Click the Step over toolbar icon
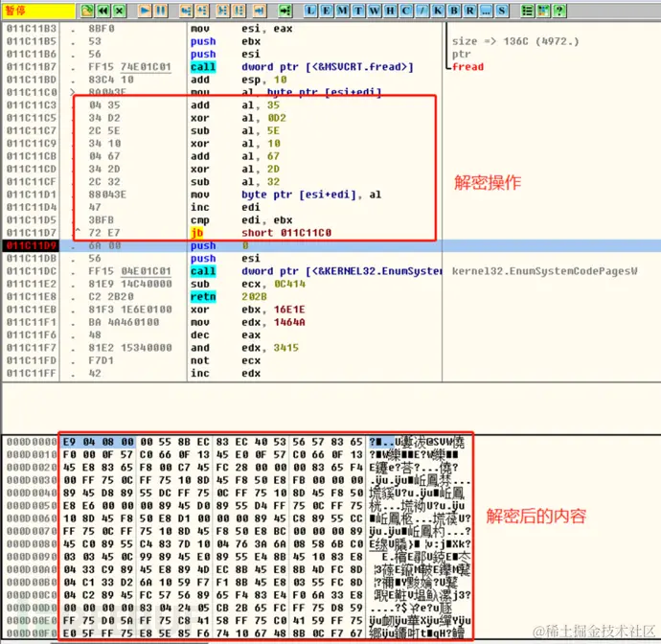This screenshot has height=644, width=661. [202, 11]
